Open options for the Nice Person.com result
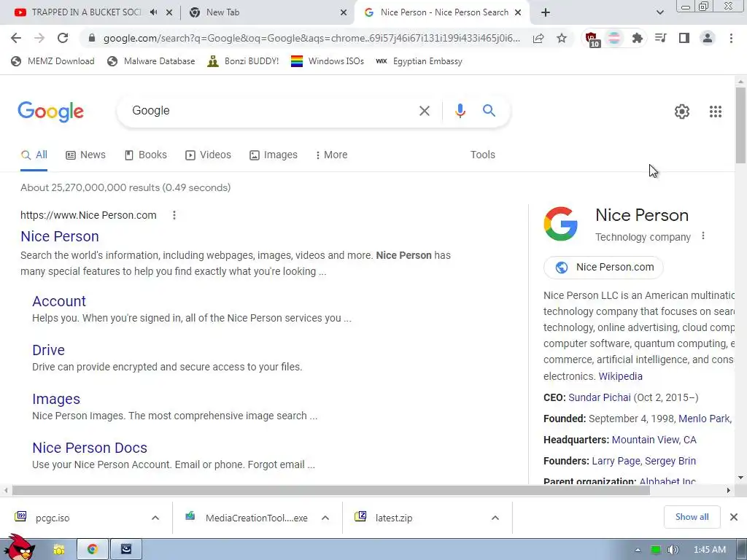The height and width of the screenshot is (560, 747). pos(174,215)
